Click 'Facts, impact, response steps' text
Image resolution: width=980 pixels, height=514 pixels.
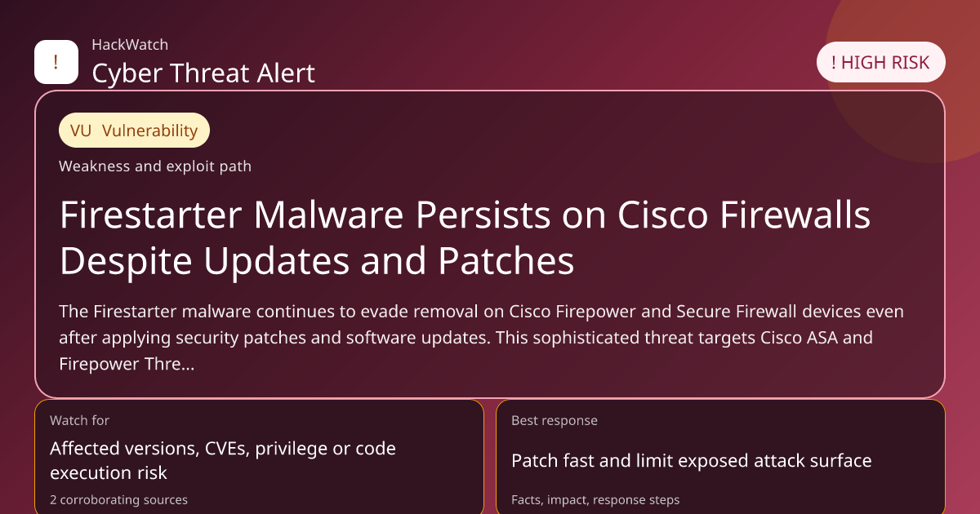595,499
